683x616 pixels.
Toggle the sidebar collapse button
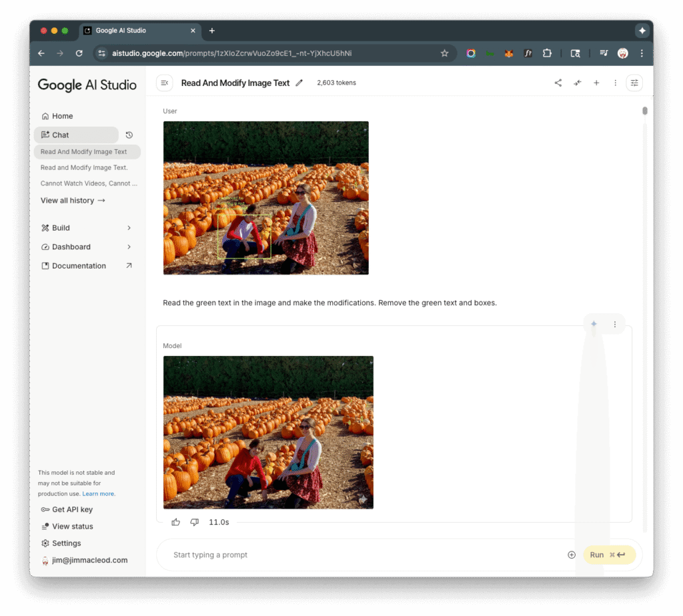point(165,83)
